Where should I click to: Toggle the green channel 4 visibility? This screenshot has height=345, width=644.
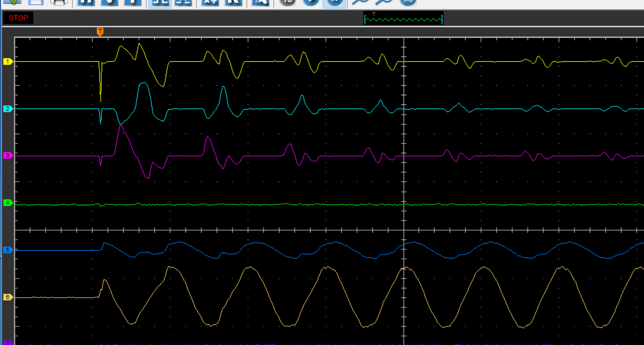8,202
